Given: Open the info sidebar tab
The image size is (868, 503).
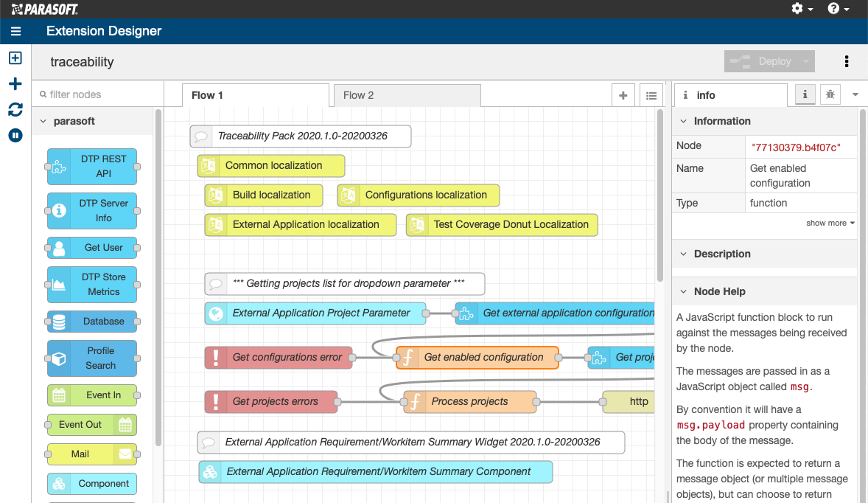Looking at the screenshot, I should click(731, 95).
